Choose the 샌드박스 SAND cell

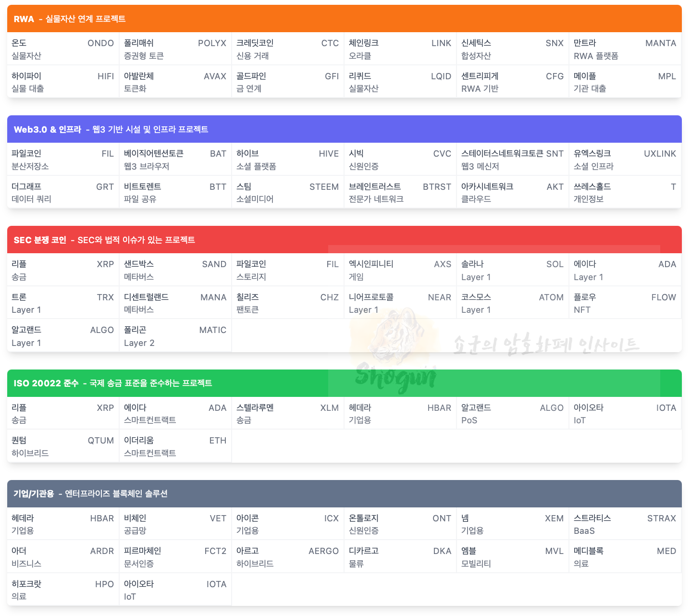coord(175,270)
